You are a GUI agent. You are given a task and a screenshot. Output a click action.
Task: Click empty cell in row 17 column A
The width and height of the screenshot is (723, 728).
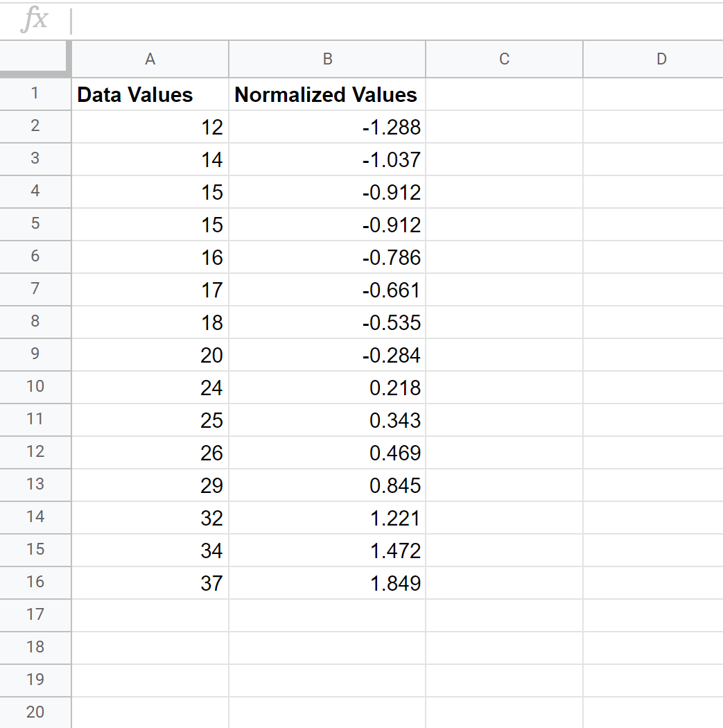(x=150, y=615)
